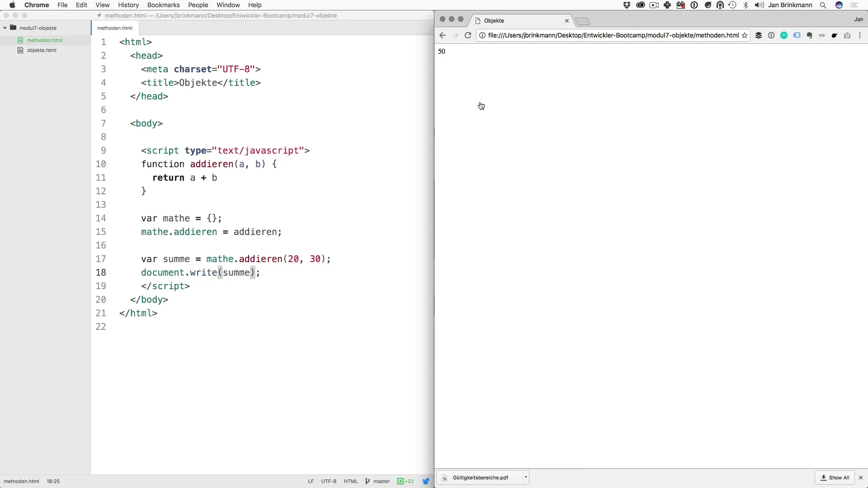Click the 'document.write(summe);' code line

point(200,272)
